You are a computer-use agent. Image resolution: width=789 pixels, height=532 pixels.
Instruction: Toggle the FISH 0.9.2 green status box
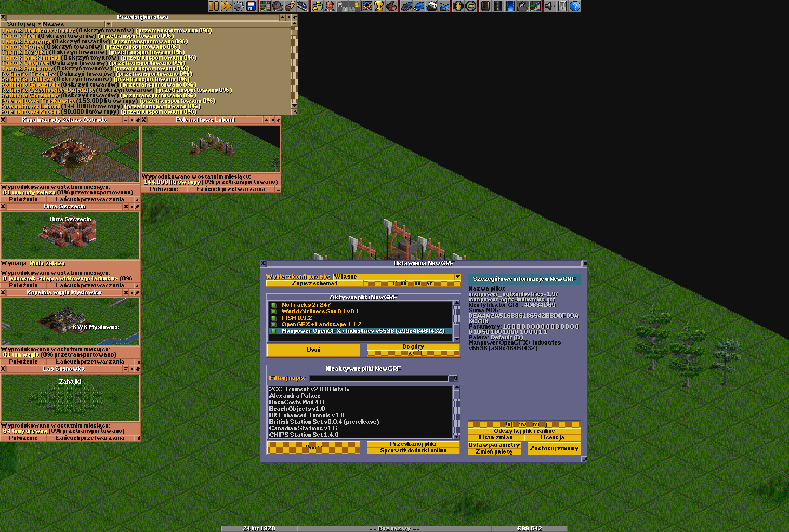click(x=274, y=318)
